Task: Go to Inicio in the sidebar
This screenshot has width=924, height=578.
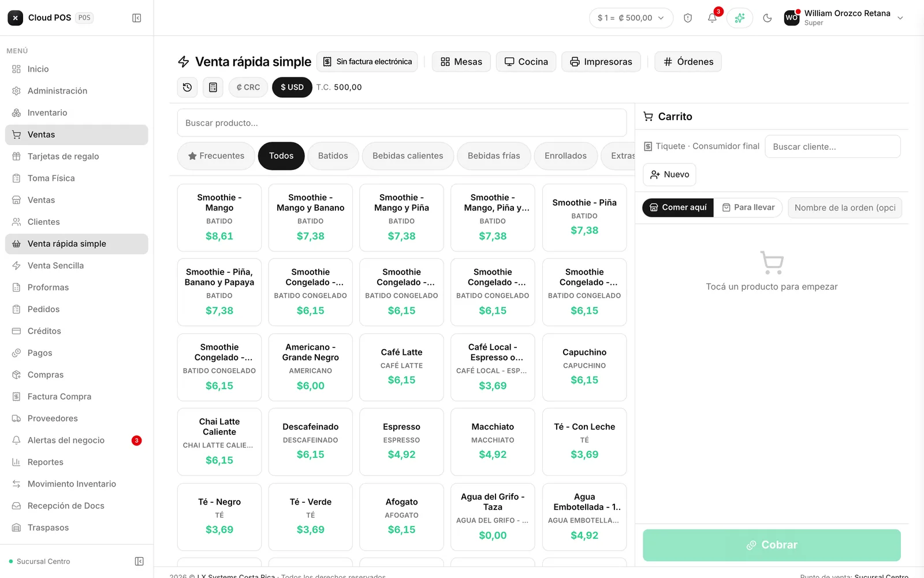Action: point(77,69)
